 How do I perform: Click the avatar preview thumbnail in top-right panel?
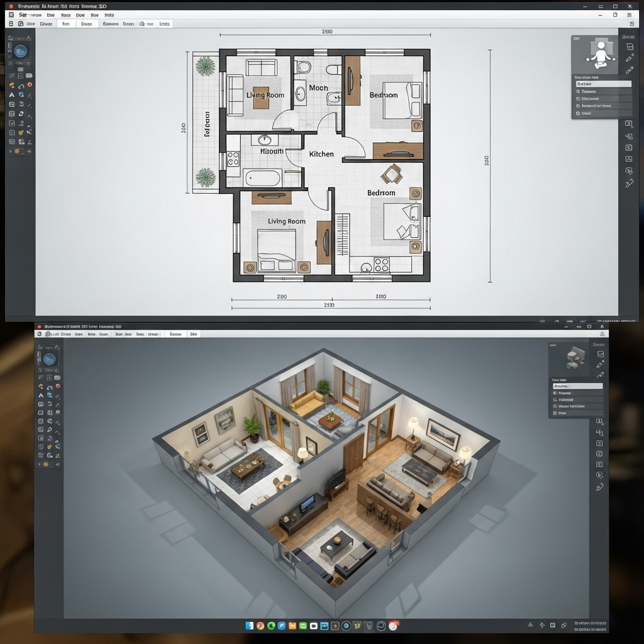coord(599,54)
